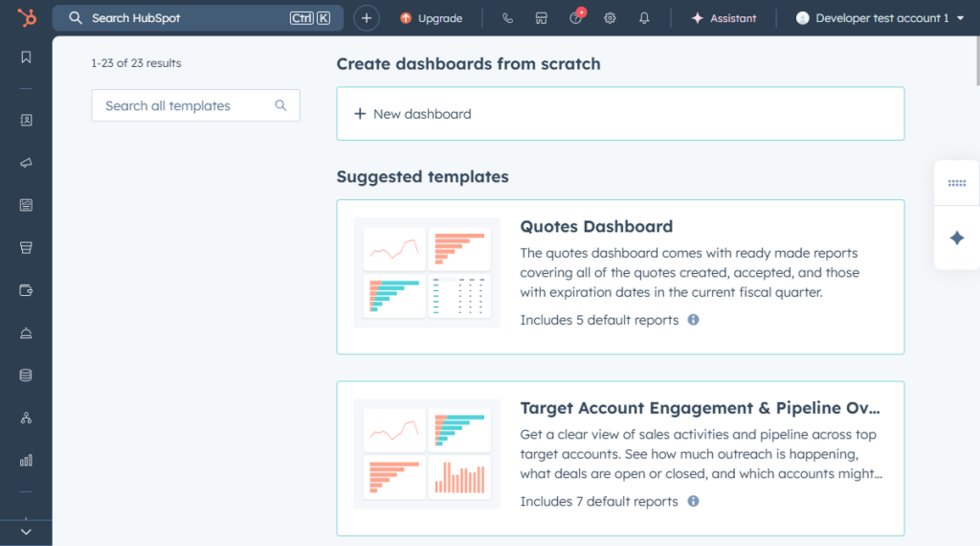Click the plus quick-create button in top bar
980x546 pixels.
coord(367,18)
